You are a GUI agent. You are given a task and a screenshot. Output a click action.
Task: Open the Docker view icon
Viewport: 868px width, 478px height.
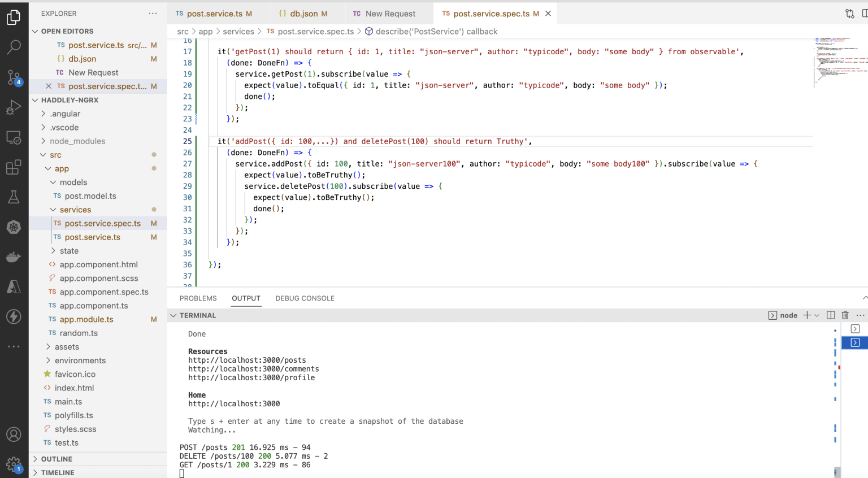tap(14, 257)
